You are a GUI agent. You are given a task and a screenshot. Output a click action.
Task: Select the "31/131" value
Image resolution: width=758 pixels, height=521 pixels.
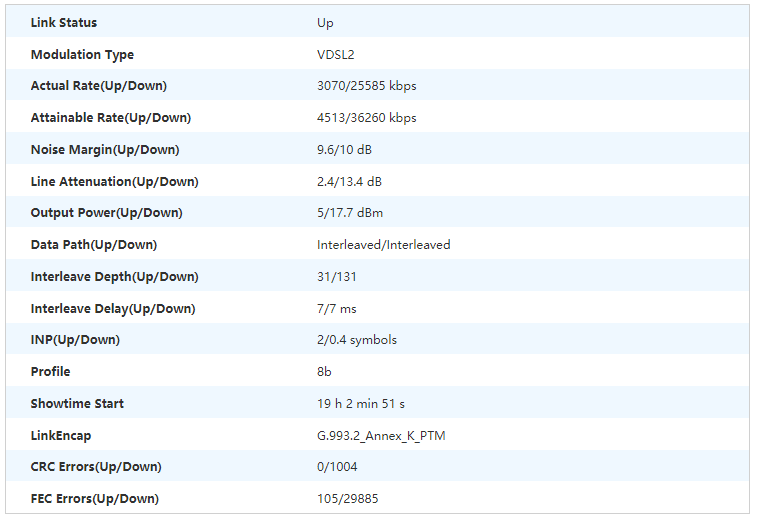click(336, 277)
